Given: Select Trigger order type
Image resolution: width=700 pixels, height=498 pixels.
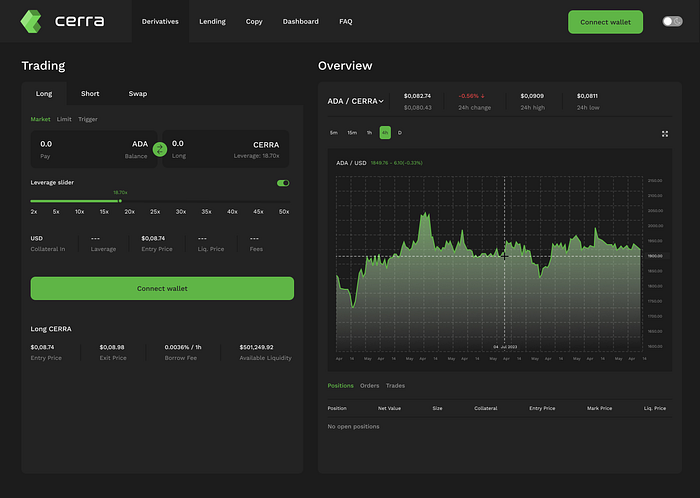Looking at the screenshot, I should point(88,119).
